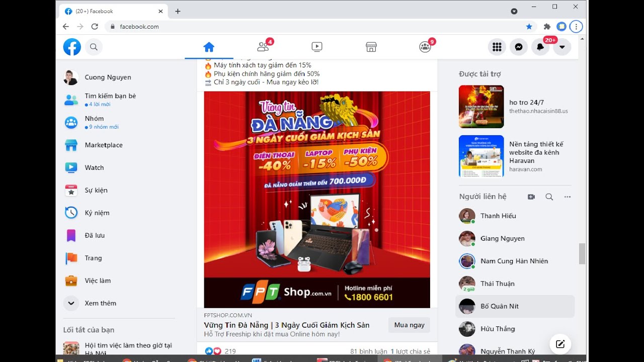644x362 pixels.
Task: Bookmark this page with the star
Action: click(x=529, y=27)
